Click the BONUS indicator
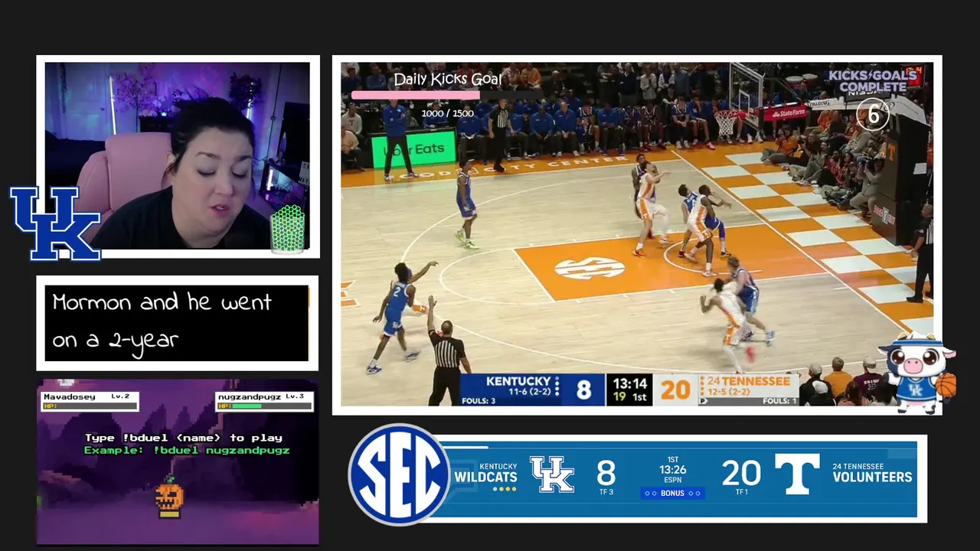The width and height of the screenshot is (980, 551). pyautogui.click(x=672, y=493)
